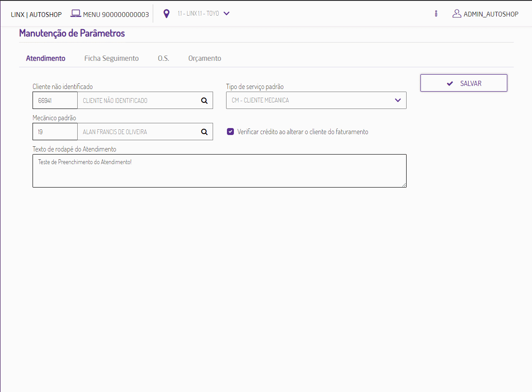This screenshot has width=532, height=392.
Task: Open mechanic search with magnifier icon
Action: click(x=204, y=132)
